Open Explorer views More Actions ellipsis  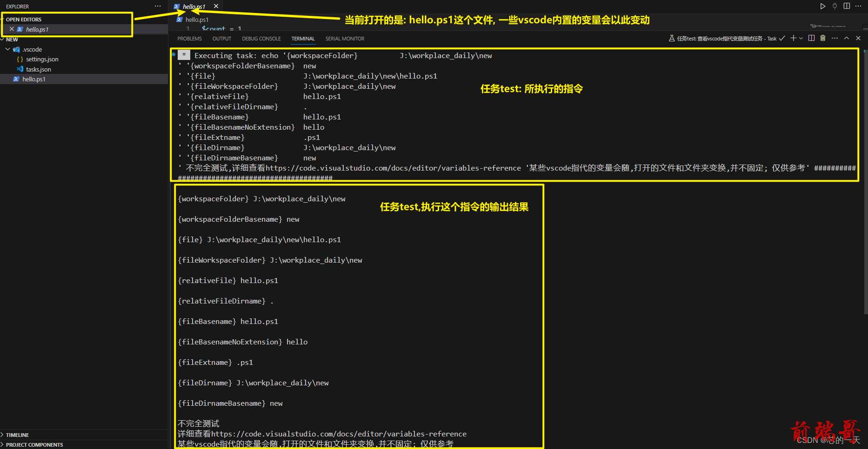coord(158,6)
